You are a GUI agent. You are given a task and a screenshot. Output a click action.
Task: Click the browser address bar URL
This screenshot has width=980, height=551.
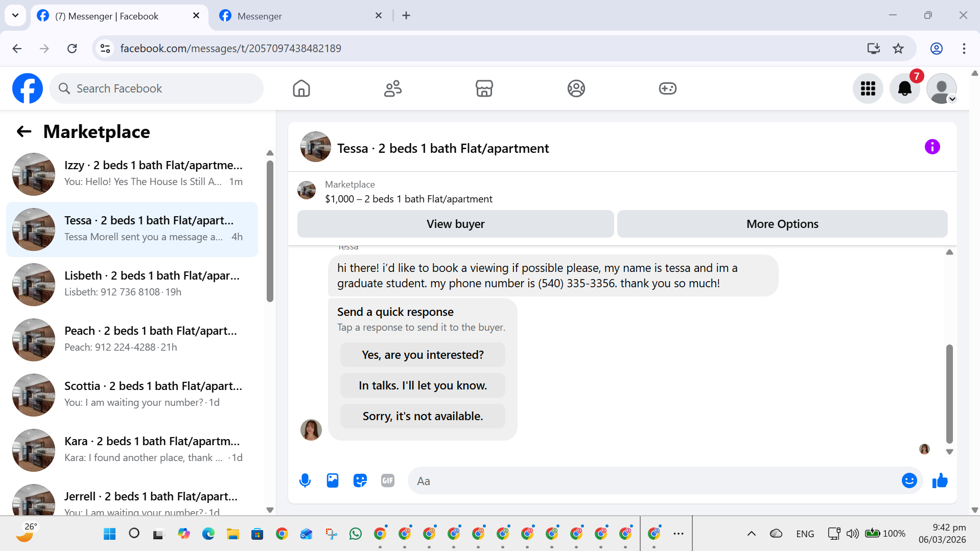230,48
